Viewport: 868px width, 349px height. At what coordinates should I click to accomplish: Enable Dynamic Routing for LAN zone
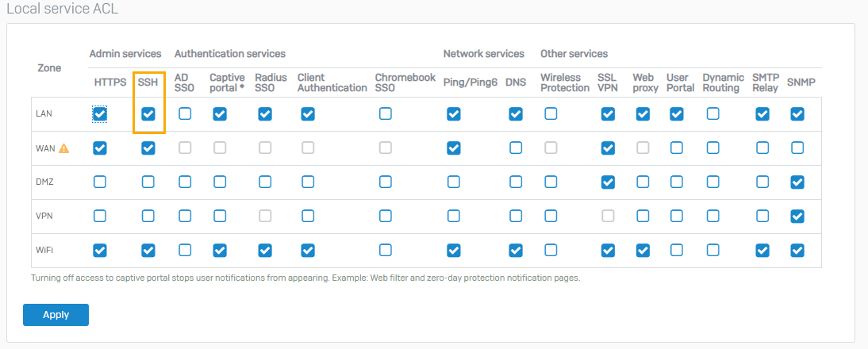click(x=713, y=114)
